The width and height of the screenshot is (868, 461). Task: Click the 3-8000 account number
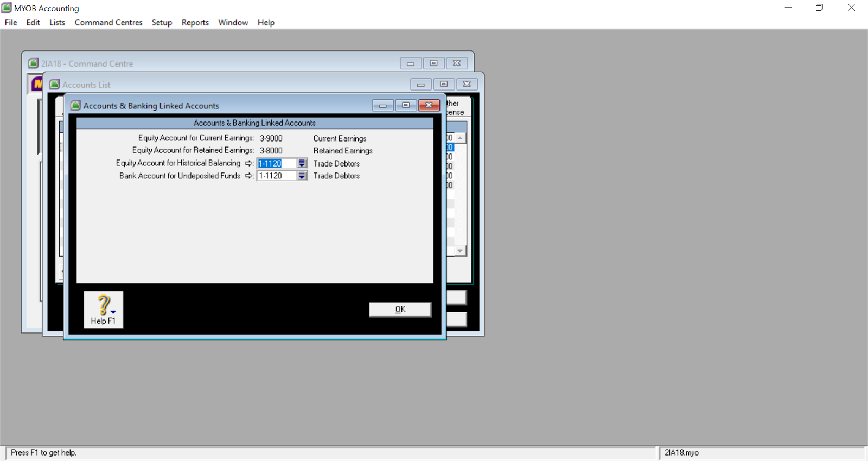pyautogui.click(x=271, y=151)
